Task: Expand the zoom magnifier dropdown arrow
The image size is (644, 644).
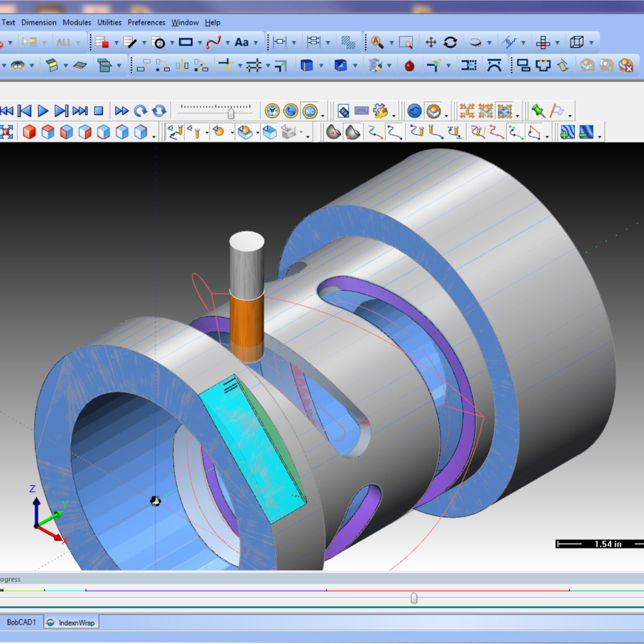Action: (391, 43)
